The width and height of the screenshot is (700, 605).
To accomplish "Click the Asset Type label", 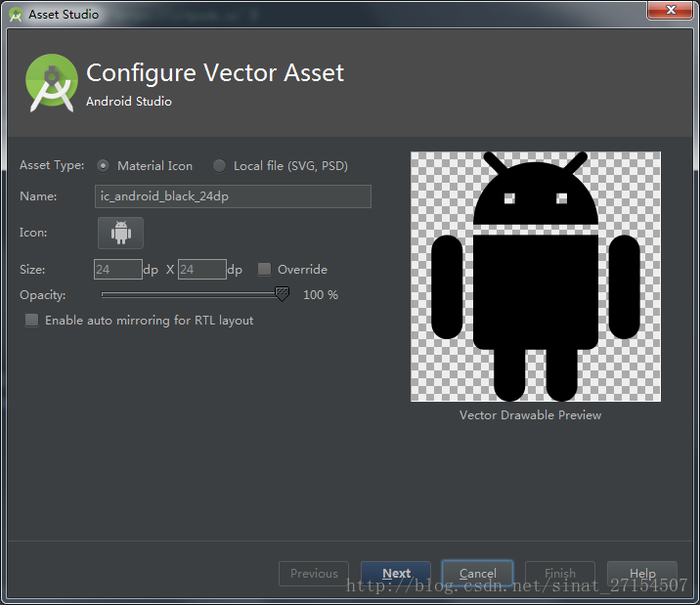I will (52, 165).
